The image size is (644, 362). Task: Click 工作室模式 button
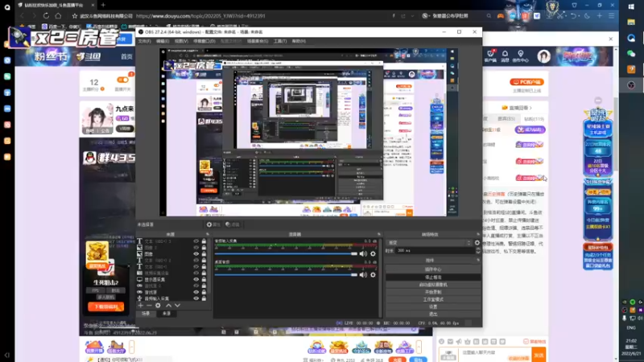(433, 299)
